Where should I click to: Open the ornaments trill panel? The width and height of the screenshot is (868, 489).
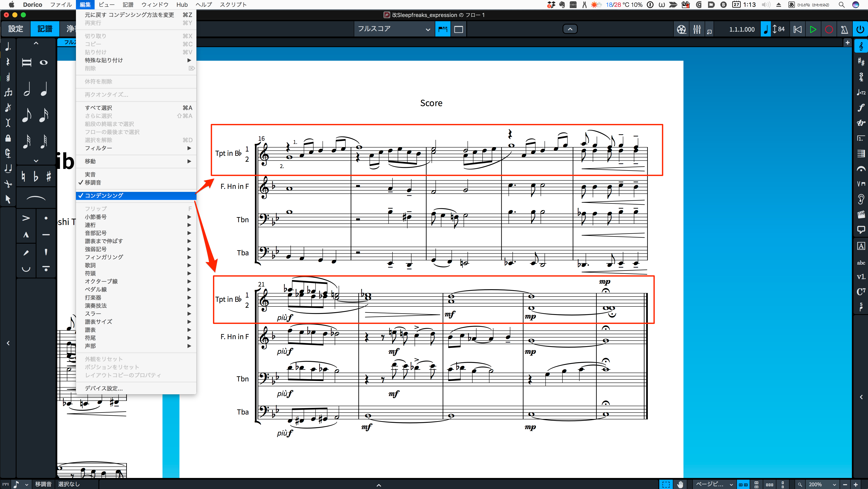tap(861, 123)
